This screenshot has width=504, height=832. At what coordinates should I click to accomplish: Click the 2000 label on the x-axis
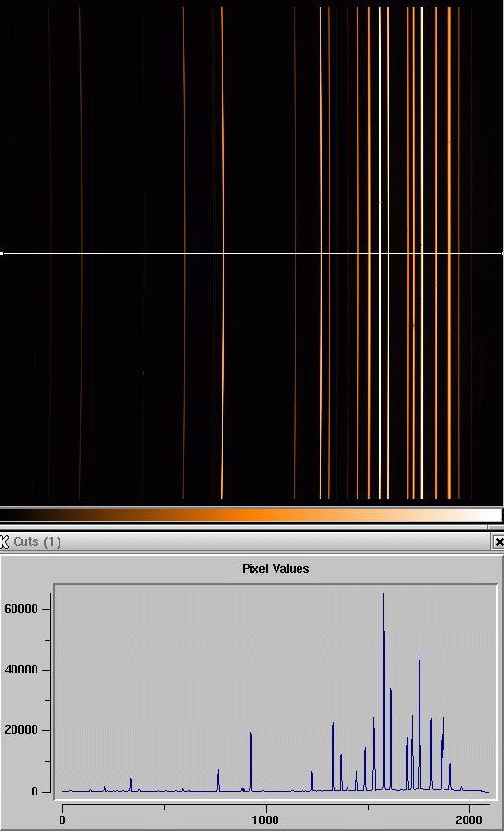pyautogui.click(x=469, y=820)
